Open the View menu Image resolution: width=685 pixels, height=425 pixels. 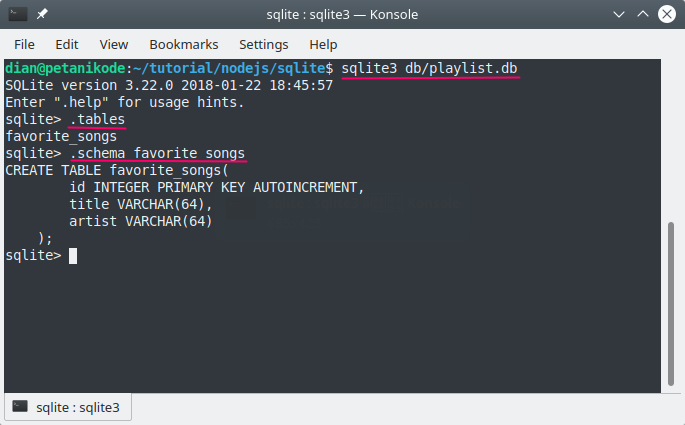click(x=114, y=45)
